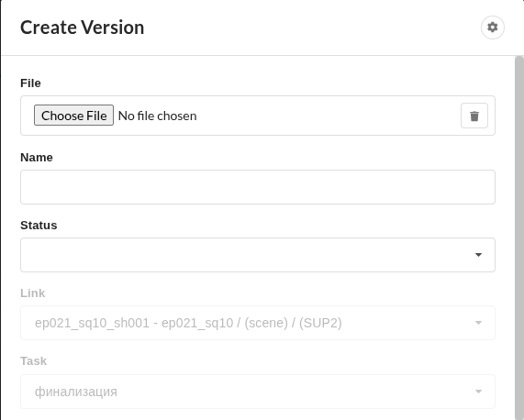The height and width of the screenshot is (420, 524).
Task: Select the финализация task text
Action: (x=76, y=392)
